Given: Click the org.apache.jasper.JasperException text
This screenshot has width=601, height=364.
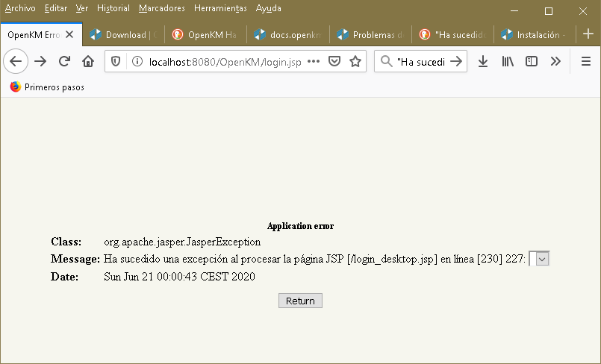Looking at the screenshot, I should pos(182,242).
